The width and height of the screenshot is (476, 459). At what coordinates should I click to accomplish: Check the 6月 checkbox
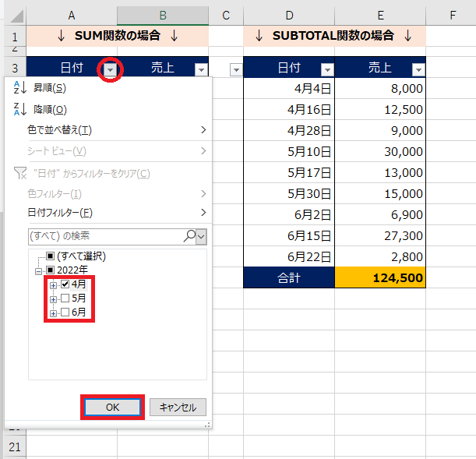pos(65,312)
